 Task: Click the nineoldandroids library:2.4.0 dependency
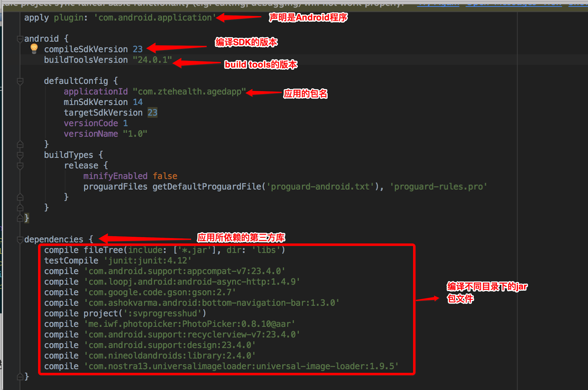(170, 356)
